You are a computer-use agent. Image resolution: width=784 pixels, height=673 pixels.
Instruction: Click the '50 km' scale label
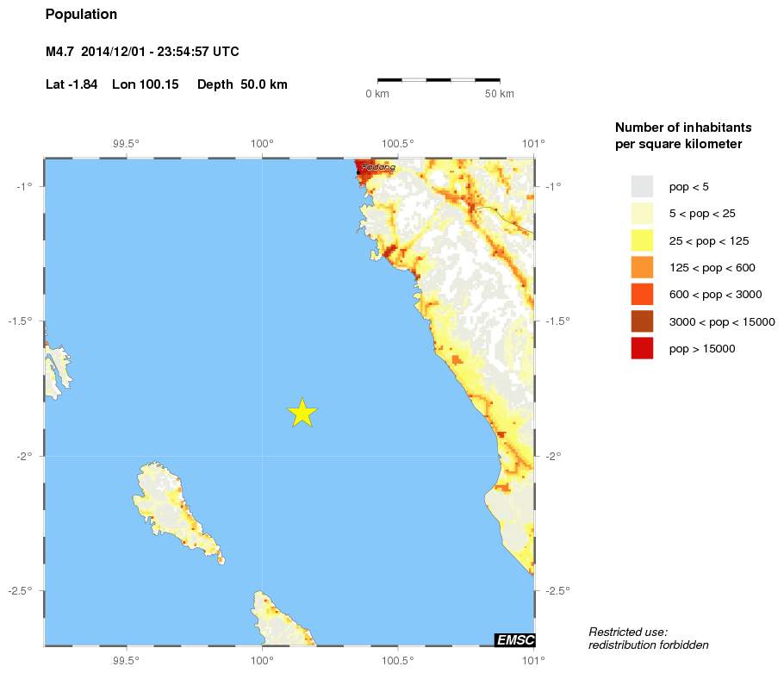pos(499,94)
